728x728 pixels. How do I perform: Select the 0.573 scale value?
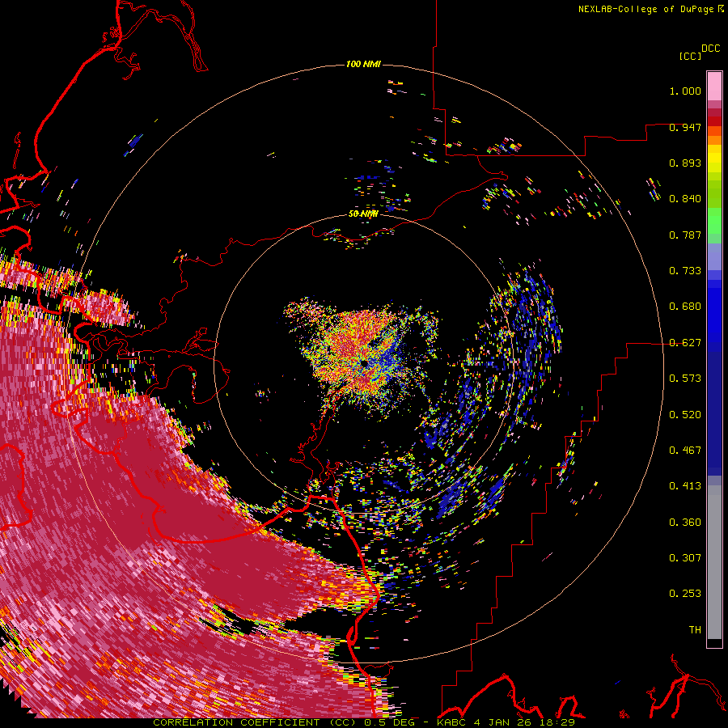[x=685, y=379]
